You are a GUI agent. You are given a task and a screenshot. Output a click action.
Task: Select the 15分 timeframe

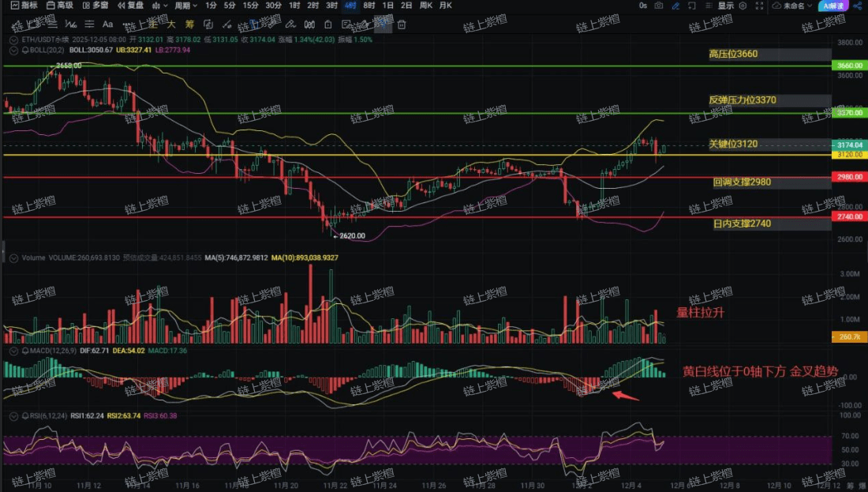point(251,6)
